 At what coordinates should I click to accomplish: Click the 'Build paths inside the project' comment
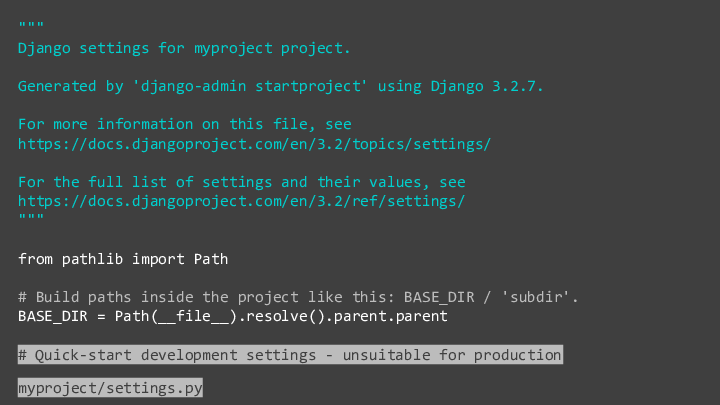[x=298, y=297]
